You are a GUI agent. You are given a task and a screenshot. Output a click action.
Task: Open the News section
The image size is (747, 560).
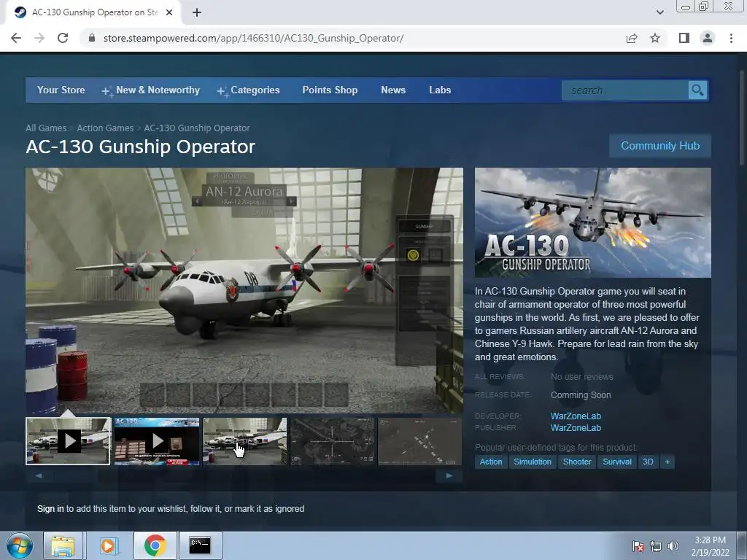tap(393, 90)
